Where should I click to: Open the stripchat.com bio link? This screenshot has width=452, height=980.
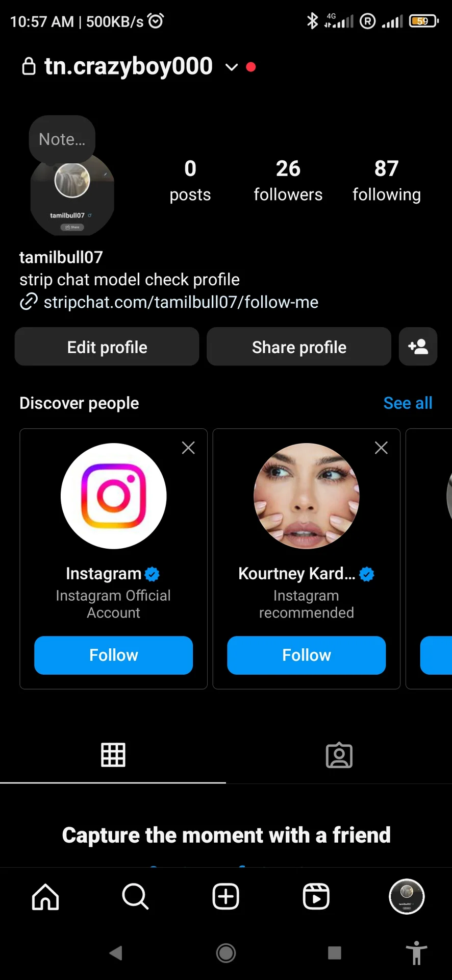click(x=181, y=302)
